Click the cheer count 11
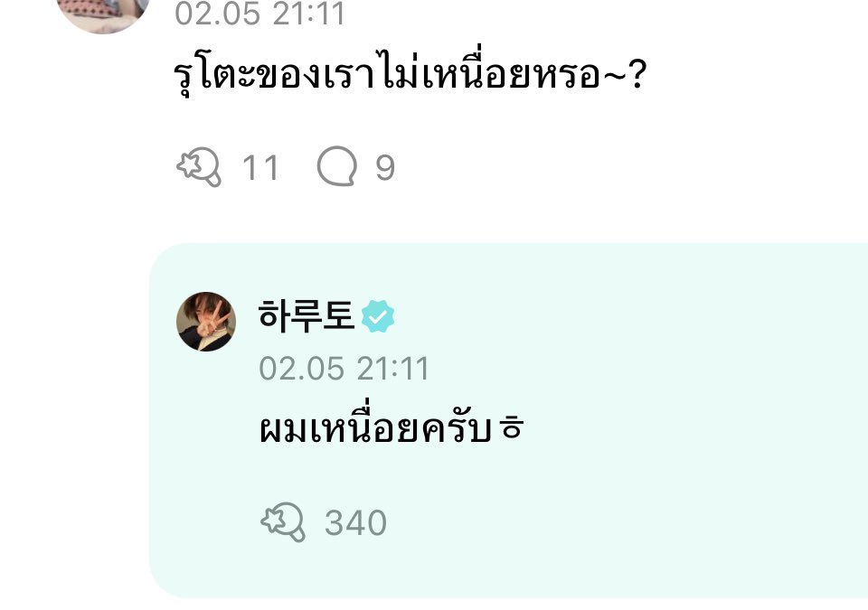The image size is (868, 610). (260, 168)
